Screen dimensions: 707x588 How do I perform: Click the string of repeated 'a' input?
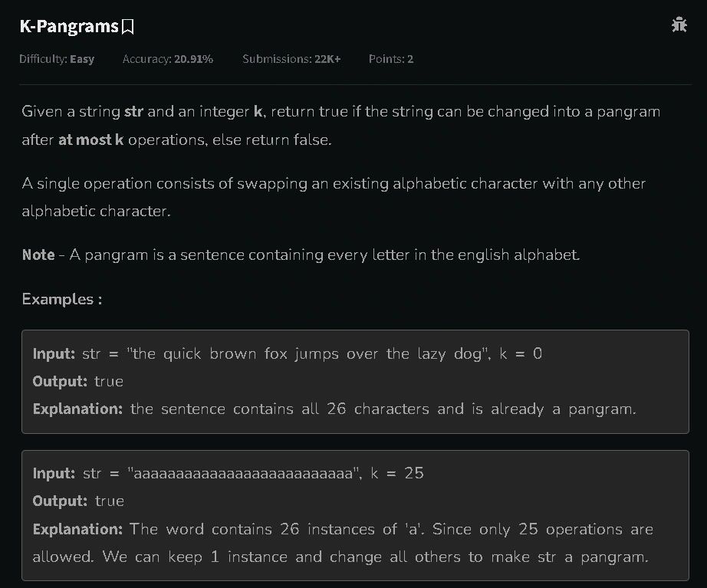(244, 473)
